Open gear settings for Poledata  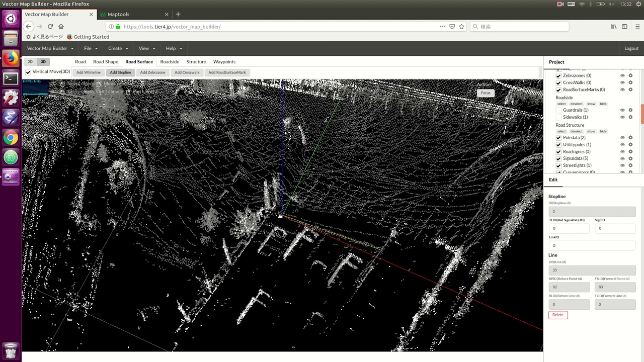(x=630, y=138)
